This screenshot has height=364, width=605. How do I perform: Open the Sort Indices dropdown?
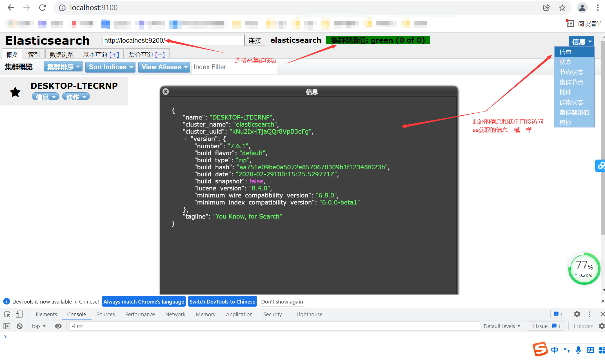click(110, 67)
